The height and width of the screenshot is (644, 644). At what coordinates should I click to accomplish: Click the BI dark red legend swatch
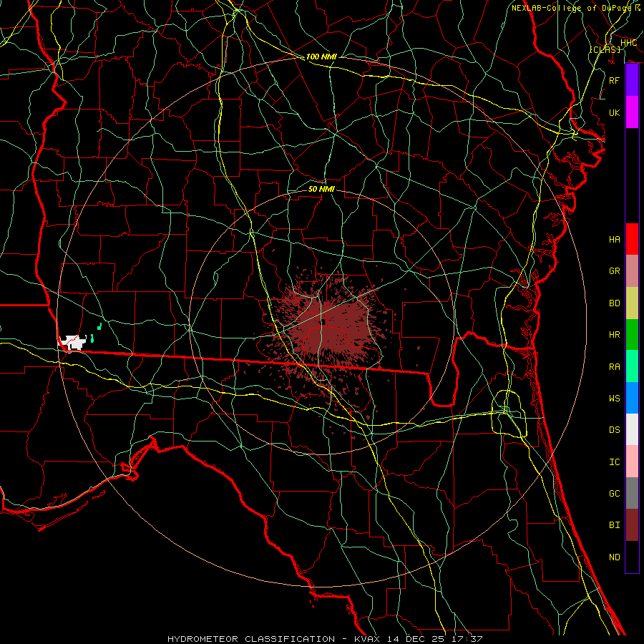(x=632, y=525)
